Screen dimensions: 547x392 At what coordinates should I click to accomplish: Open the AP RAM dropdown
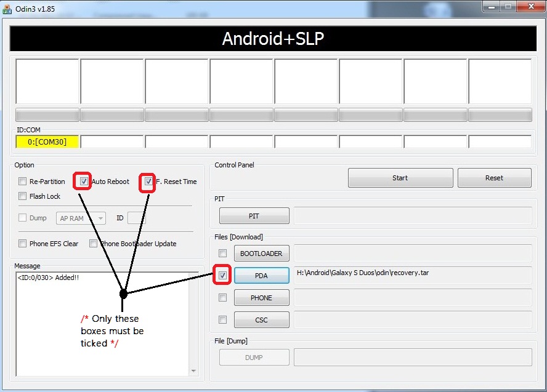click(81, 218)
